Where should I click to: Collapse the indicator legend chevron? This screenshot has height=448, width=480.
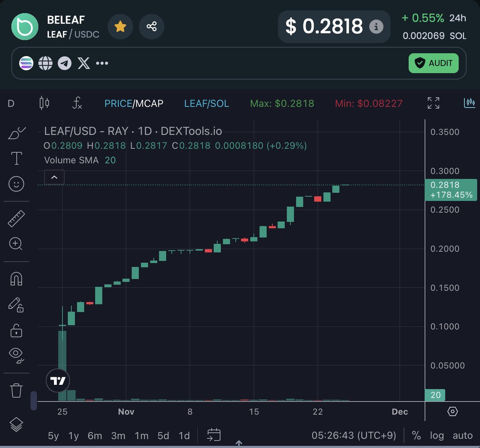pyautogui.click(x=54, y=177)
